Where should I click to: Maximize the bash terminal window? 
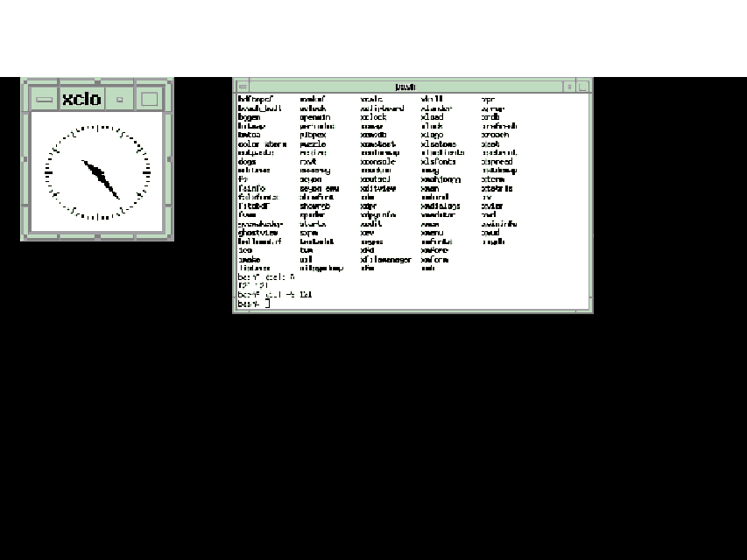(x=583, y=87)
